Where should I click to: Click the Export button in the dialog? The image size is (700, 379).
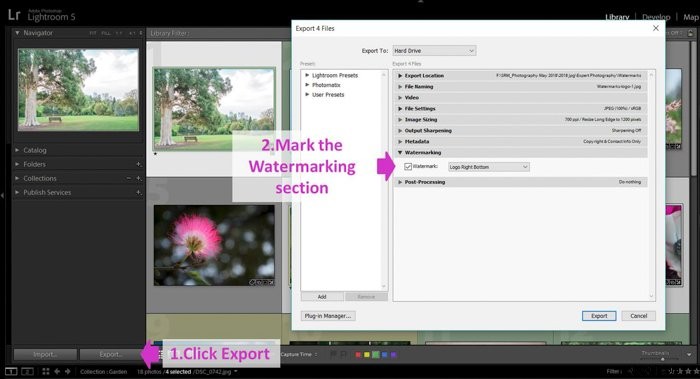coord(599,316)
